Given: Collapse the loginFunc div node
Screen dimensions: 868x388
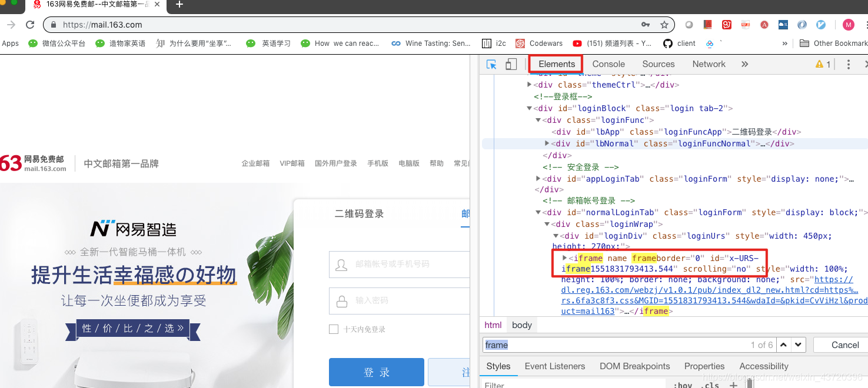Looking at the screenshot, I should pyautogui.click(x=538, y=120).
